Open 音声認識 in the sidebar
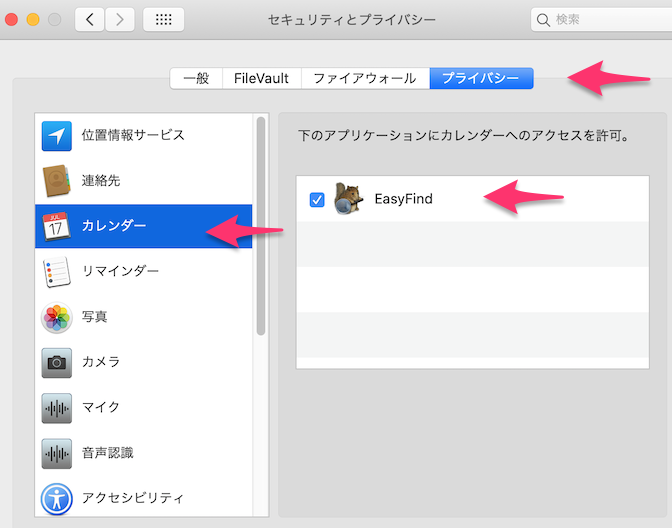This screenshot has height=528, width=672. [x=144, y=453]
